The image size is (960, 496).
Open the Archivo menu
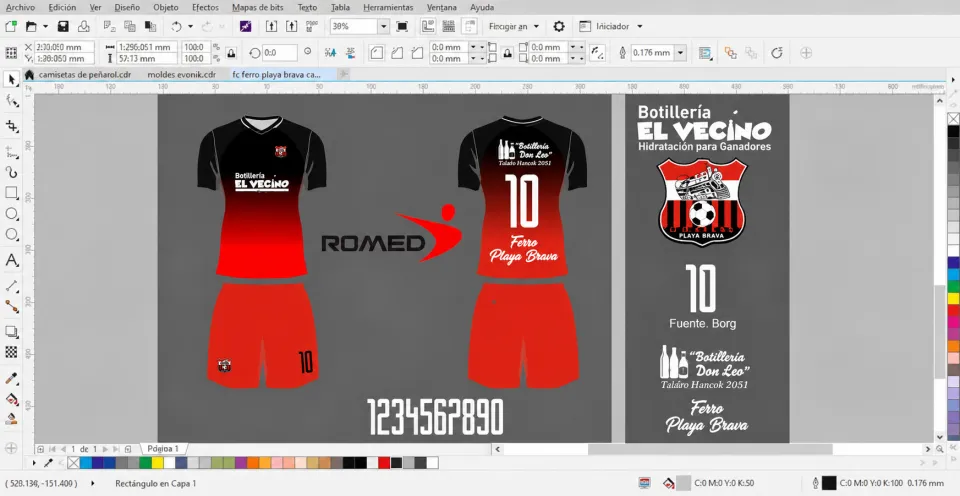20,7
